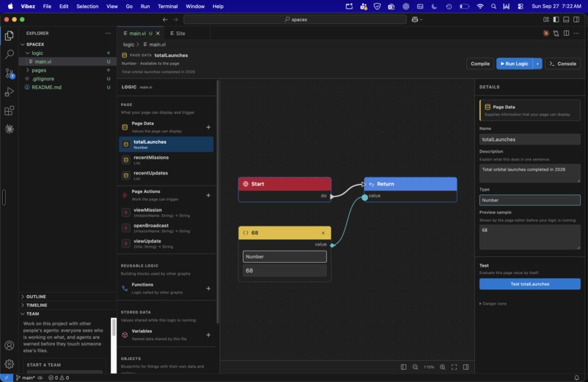
Task: Open the Terminal menu
Action: [168, 7]
